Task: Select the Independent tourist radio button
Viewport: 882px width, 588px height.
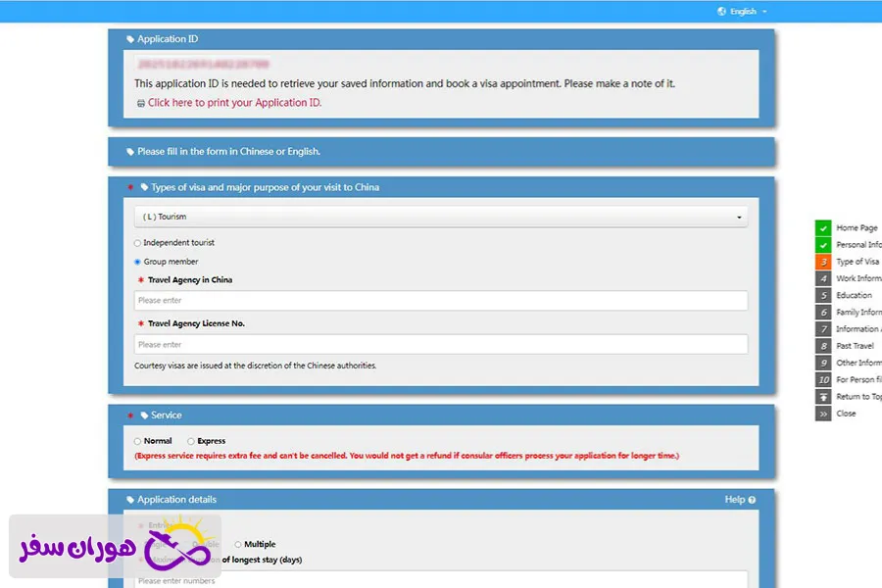Action: (137, 243)
